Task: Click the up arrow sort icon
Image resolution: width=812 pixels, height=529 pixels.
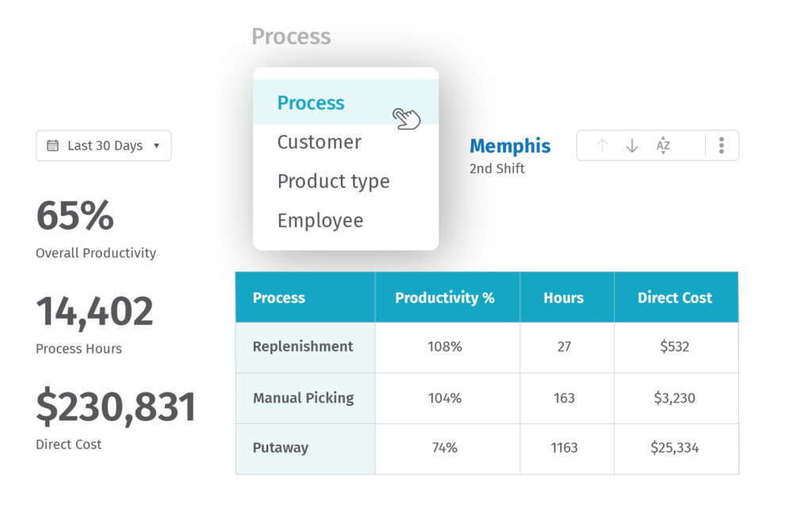Action: pyautogui.click(x=602, y=145)
